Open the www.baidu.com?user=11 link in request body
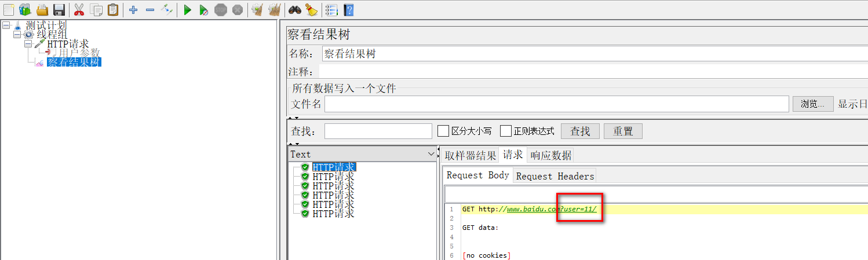 click(x=552, y=209)
